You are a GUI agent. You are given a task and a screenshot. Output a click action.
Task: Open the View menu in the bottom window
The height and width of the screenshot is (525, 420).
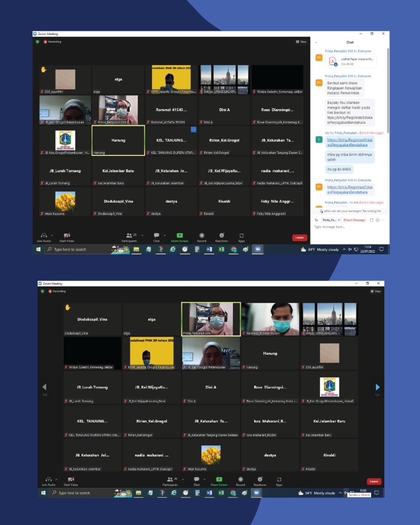point(376,291)
